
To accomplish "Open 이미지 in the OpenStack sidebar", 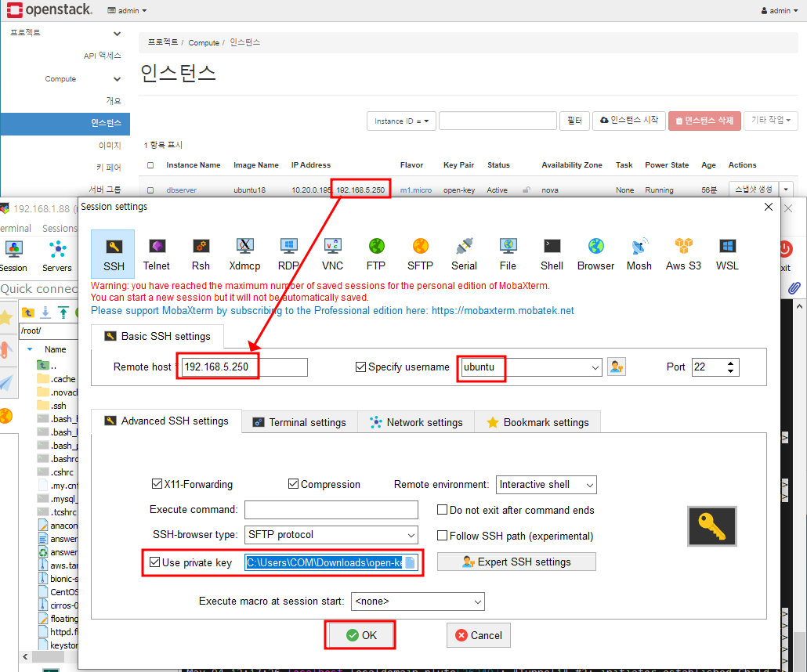I will pos(110,146).
